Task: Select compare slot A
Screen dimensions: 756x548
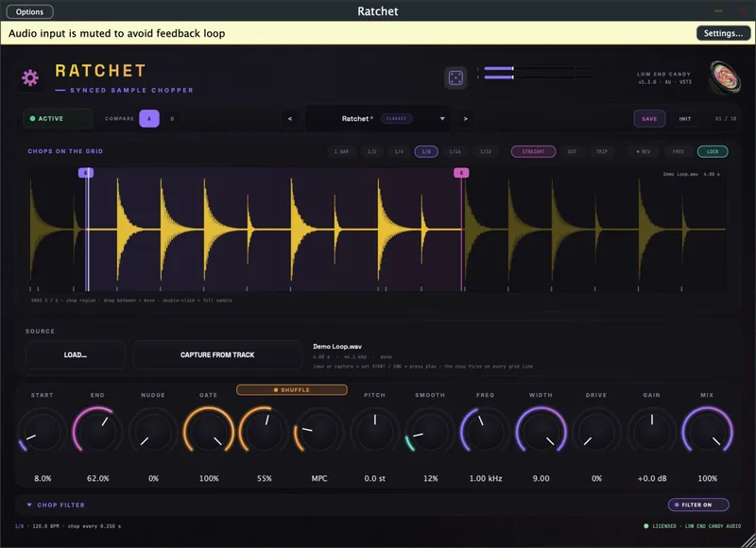Action: [149, 118]
